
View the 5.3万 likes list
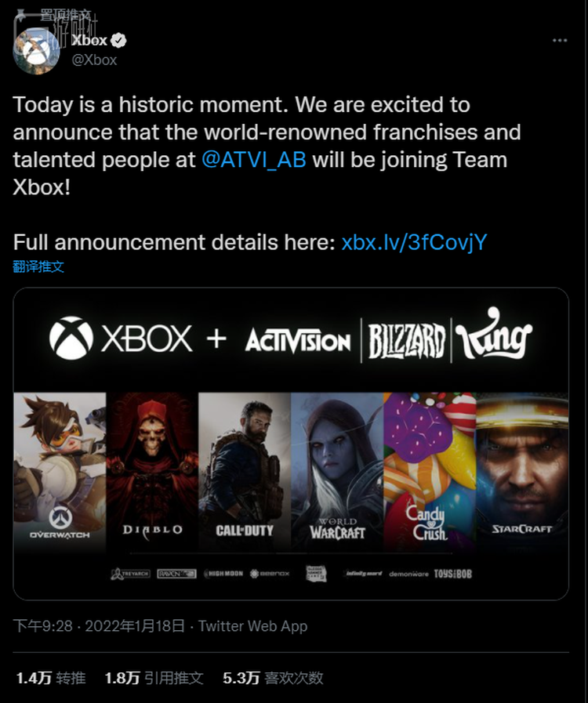[273, 678]
